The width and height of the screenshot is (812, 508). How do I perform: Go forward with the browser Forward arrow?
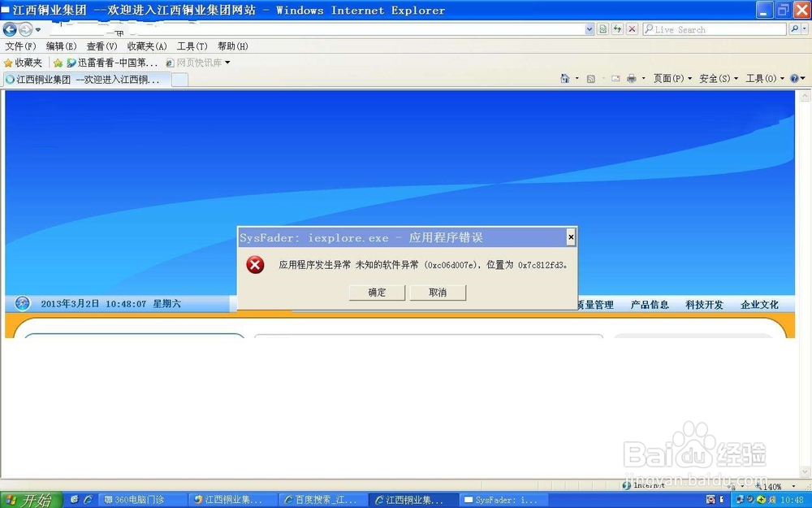tap(25, 29)
